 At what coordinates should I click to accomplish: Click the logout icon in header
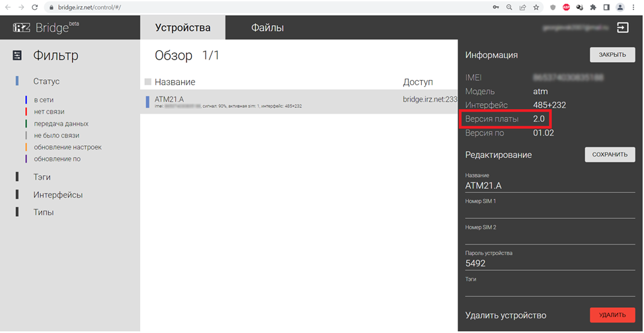(623, 28)
